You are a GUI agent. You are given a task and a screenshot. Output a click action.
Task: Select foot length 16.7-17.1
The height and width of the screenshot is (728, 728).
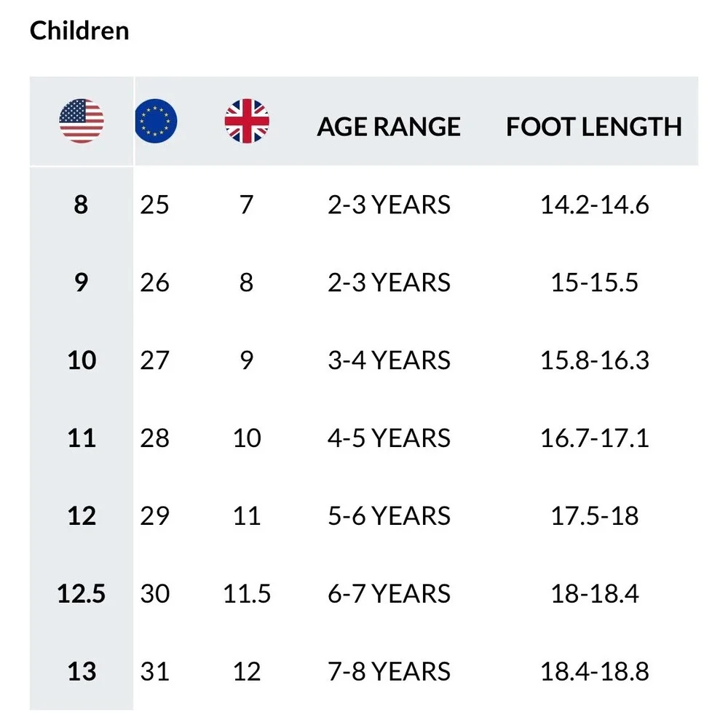click(595, 438)
